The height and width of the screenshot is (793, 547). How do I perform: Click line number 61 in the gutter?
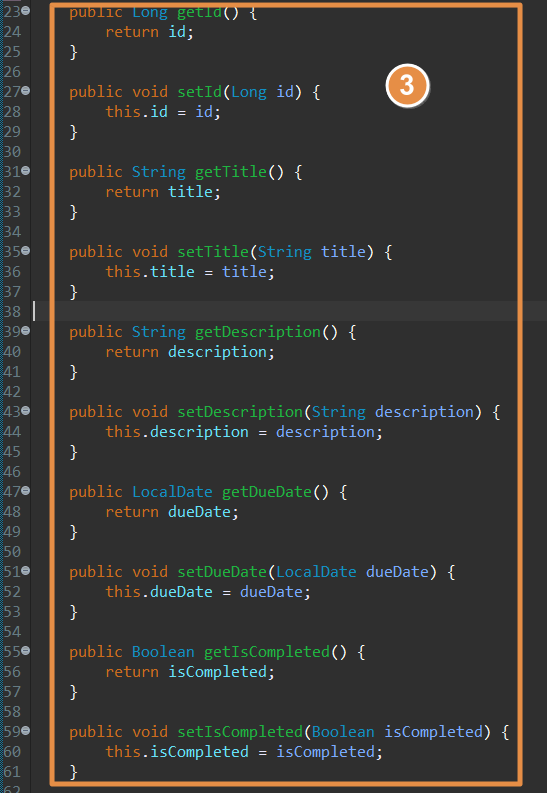[12, 772]
